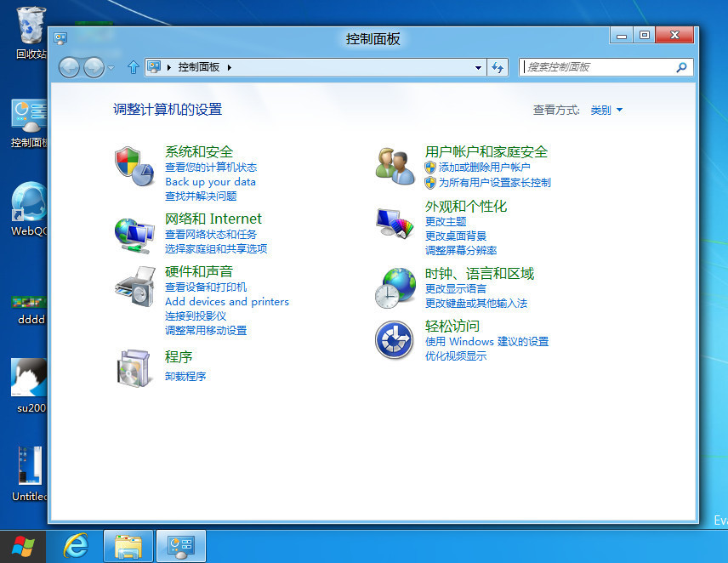Open the Network and Internet globe icon
Screen dimensions: 728x563
(x=134, y=236)
